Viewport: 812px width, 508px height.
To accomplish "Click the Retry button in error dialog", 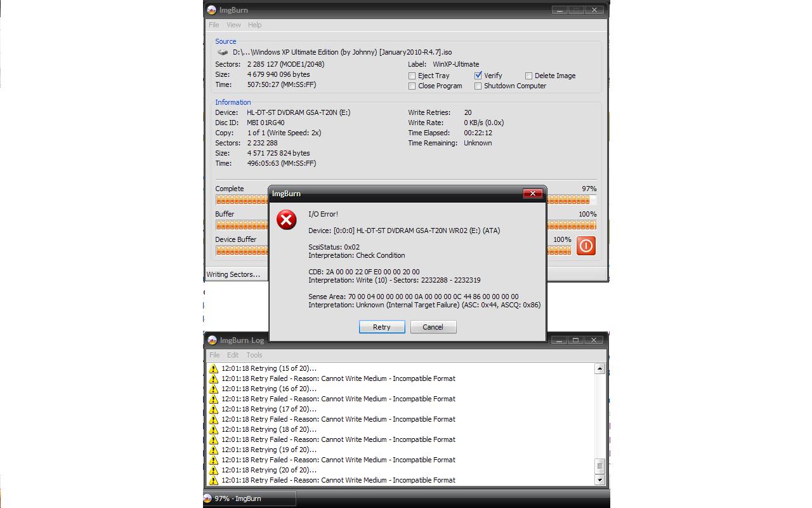I will 381,326.
